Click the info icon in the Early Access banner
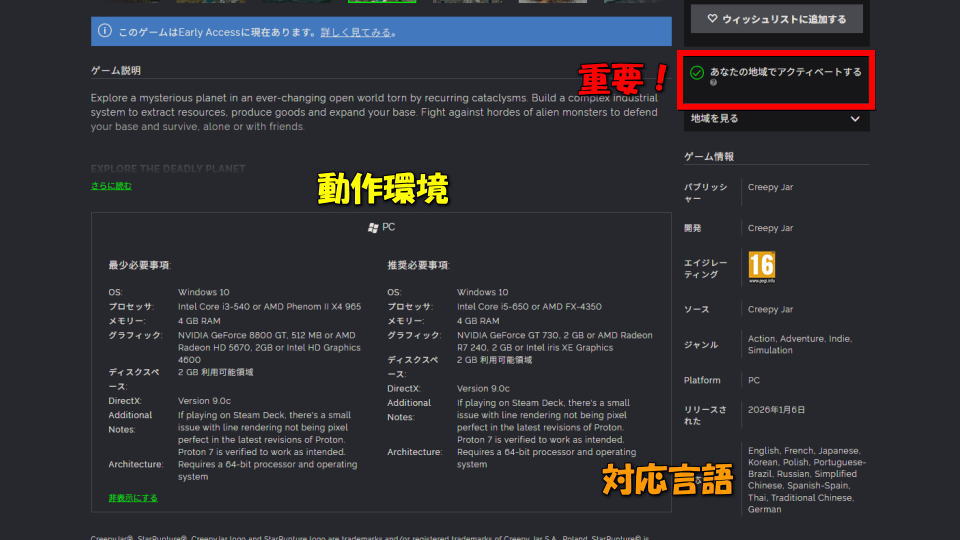Image resolution: width=960 pixels, height=540 pixels. (105, 31)
